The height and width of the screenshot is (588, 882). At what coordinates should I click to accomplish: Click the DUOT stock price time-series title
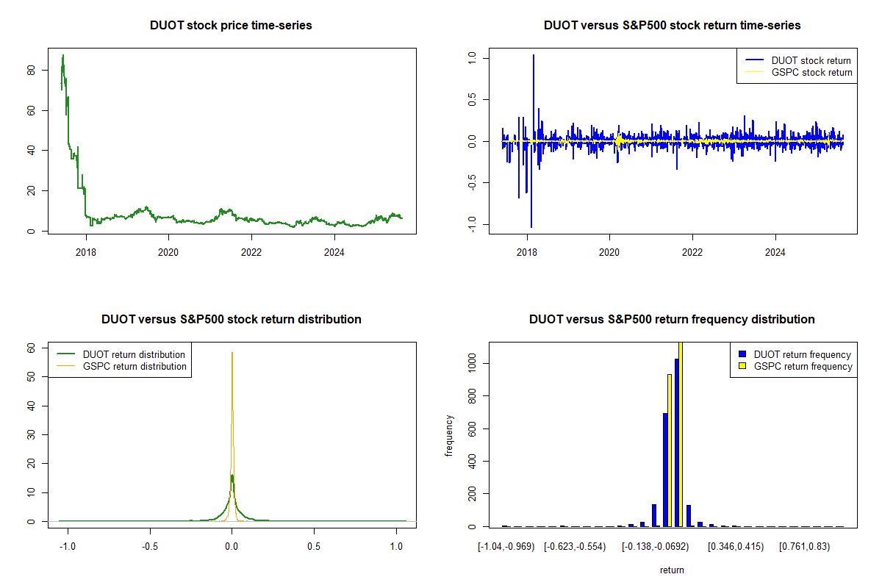click(x=231, y=26)
